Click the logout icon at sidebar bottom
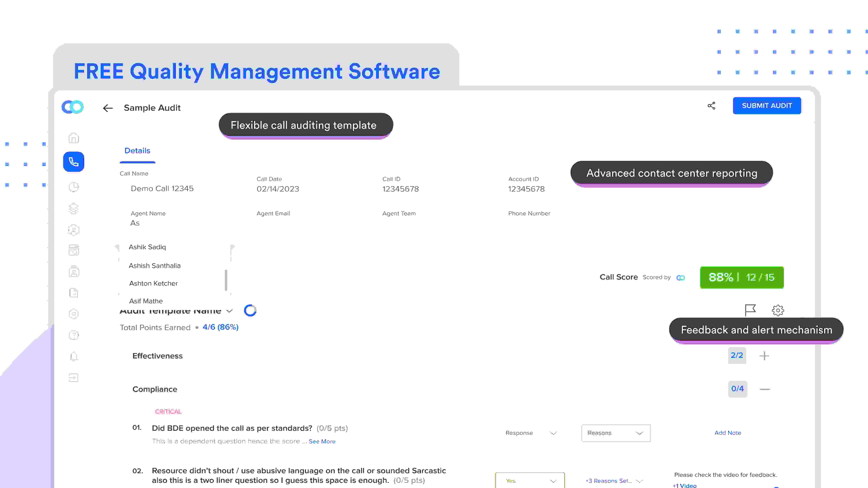 (73, 378)
